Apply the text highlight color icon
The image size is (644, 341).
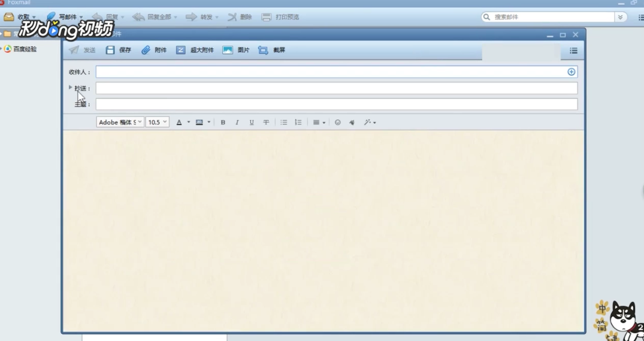point(199,122)
